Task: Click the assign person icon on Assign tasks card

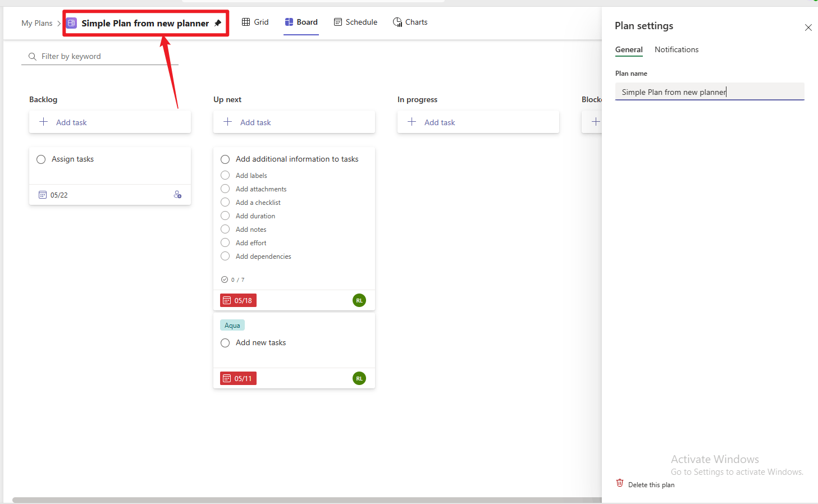Action: pos(177,194)
